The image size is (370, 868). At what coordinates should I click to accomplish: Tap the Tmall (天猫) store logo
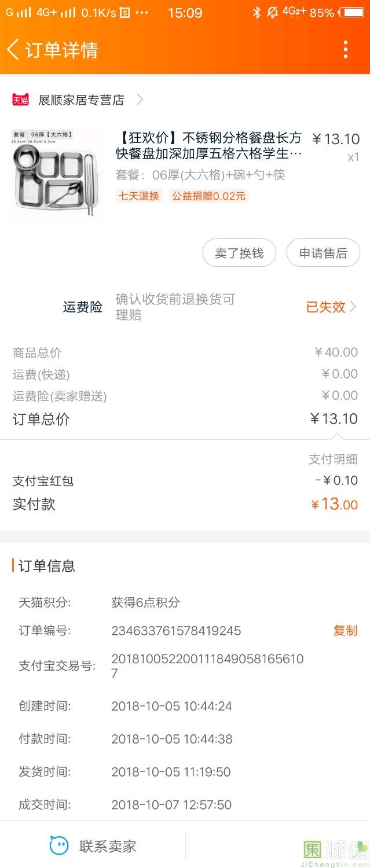20,100
